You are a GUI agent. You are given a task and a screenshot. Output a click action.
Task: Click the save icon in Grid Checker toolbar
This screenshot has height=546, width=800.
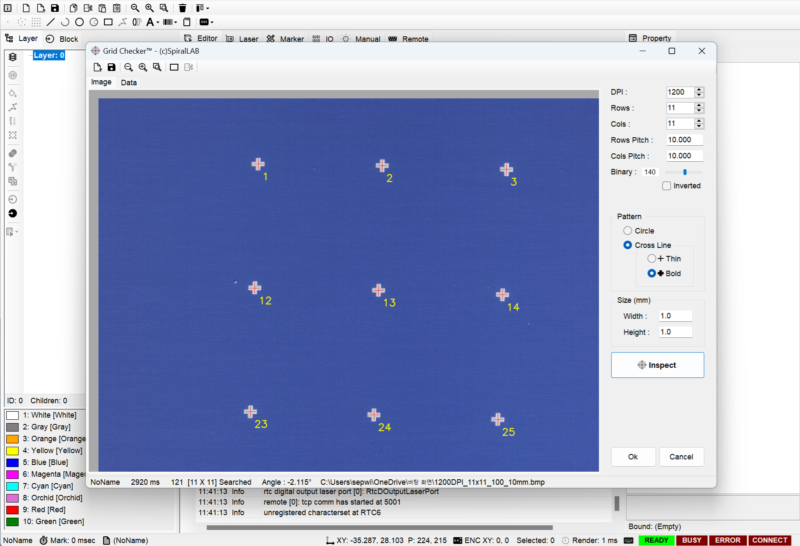click(111, 67)
